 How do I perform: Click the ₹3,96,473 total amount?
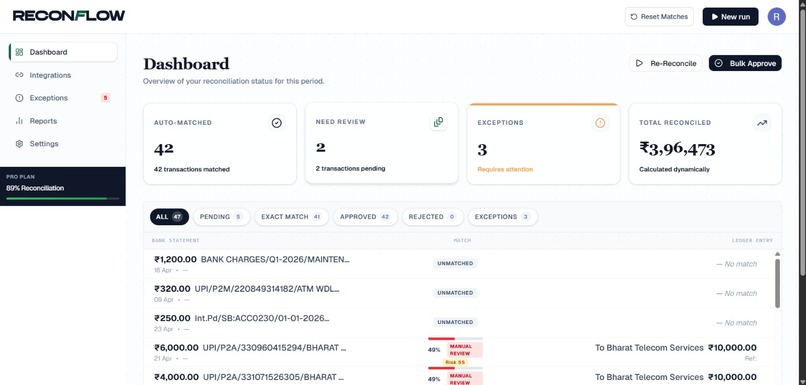[x=677, y=149]
